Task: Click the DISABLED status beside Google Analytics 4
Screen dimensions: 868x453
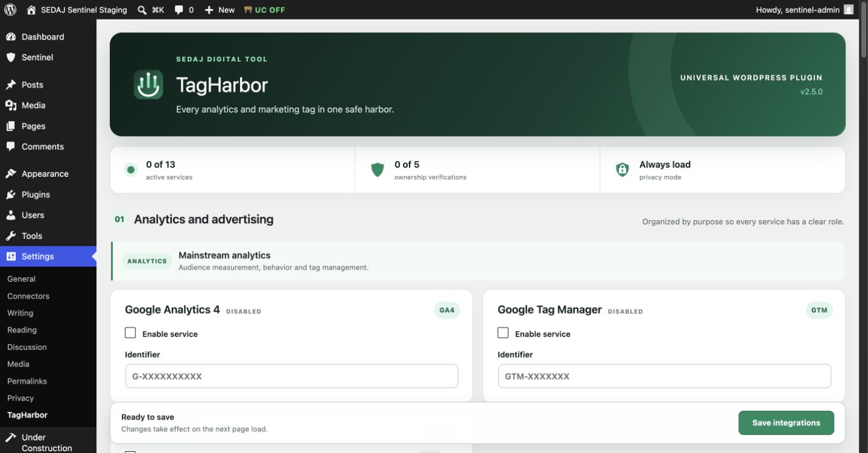Action: click(x=244, y=312)
